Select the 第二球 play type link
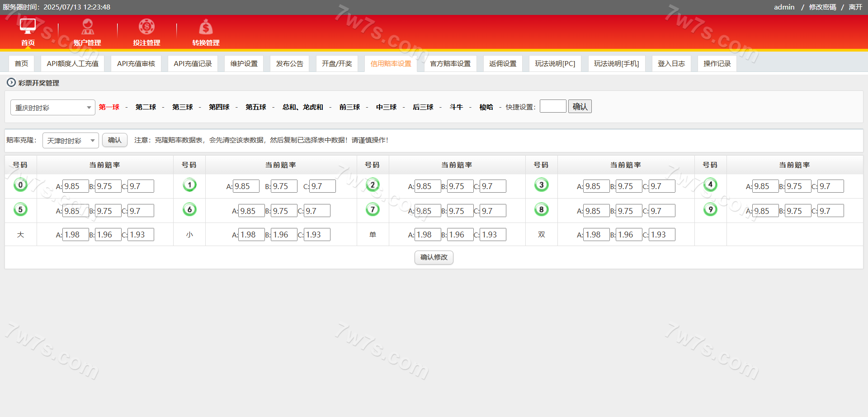The height and width of the screenshot is (417, 868). pos(146,107)
